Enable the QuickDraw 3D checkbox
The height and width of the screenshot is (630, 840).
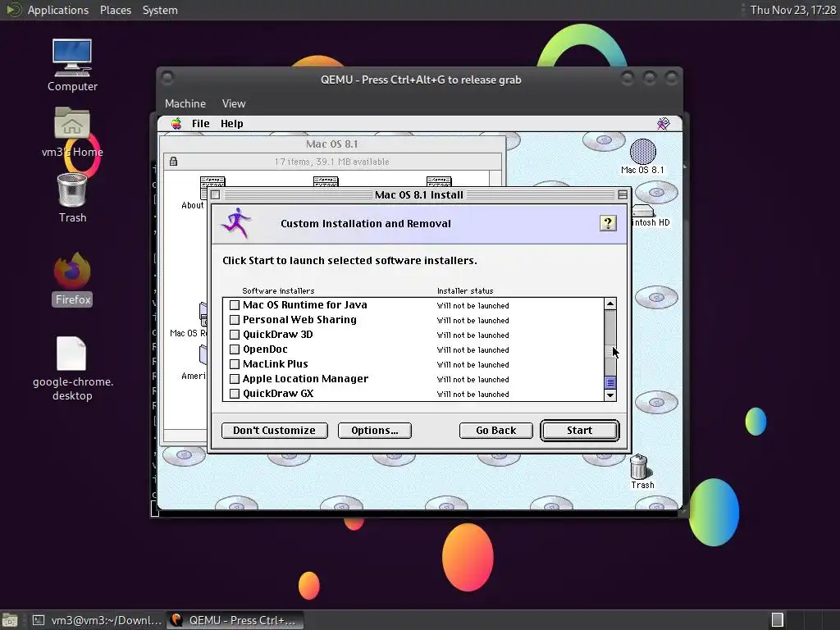234,335
